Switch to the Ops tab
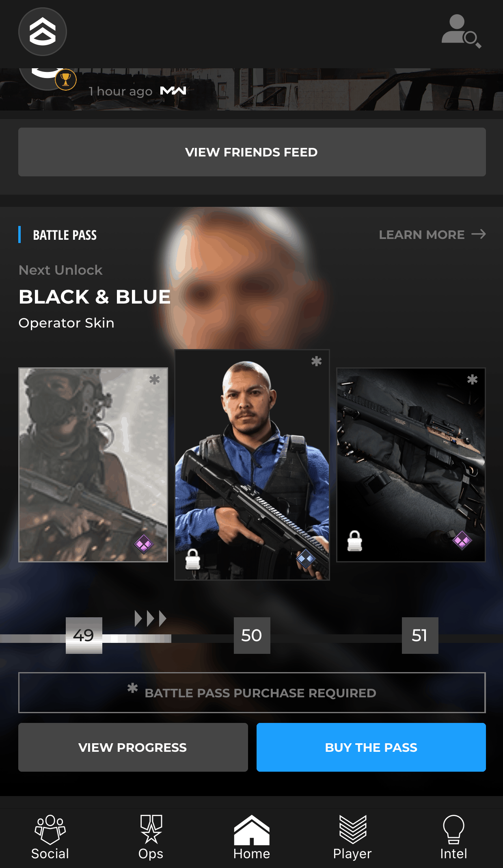 click(151, 838)
